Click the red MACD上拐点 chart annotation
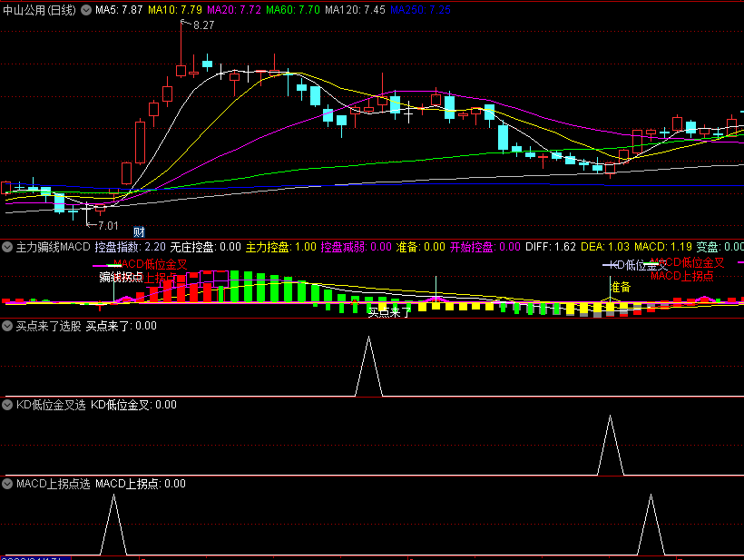 681,276
